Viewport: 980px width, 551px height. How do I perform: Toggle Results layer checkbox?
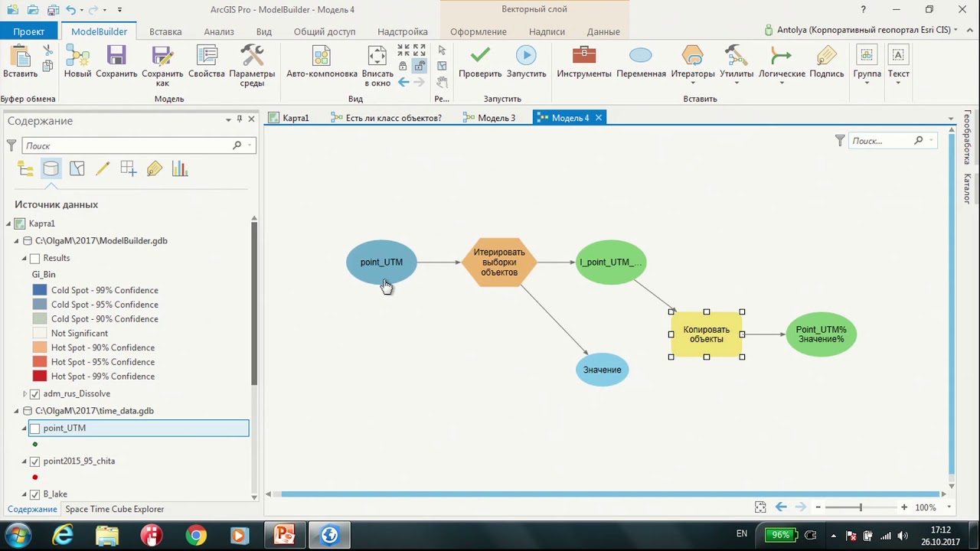click(x=34, y=258)
